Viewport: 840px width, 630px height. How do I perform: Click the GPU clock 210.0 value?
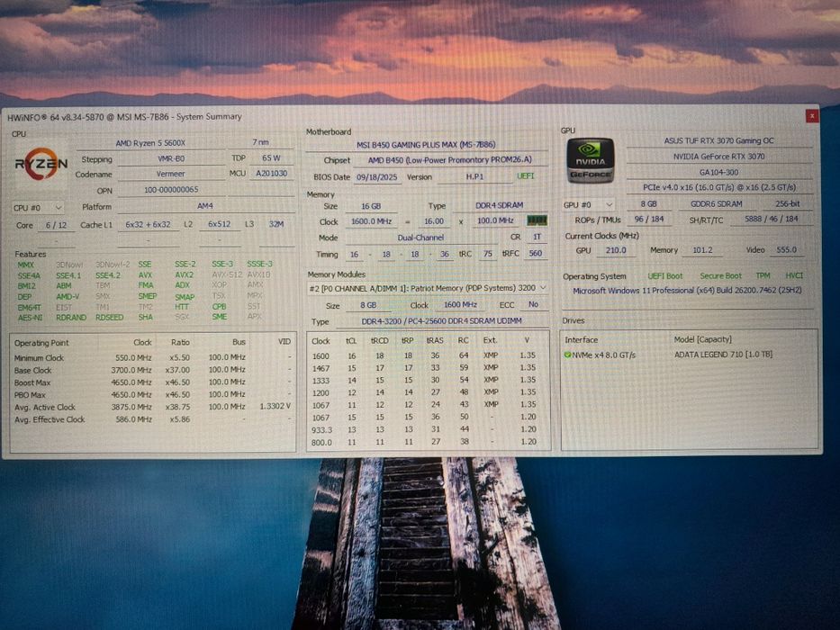click(616, 250)
